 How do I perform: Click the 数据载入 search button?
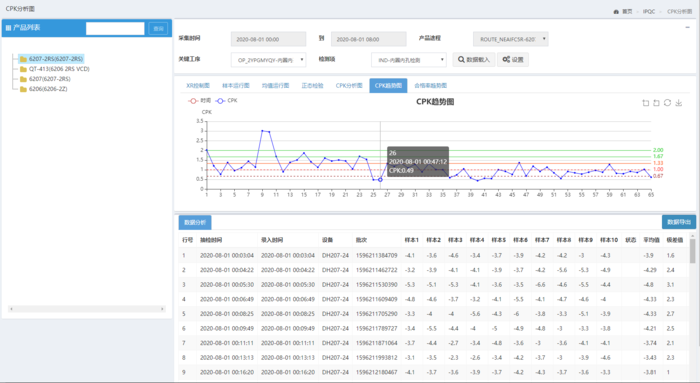tap(474, 59)
